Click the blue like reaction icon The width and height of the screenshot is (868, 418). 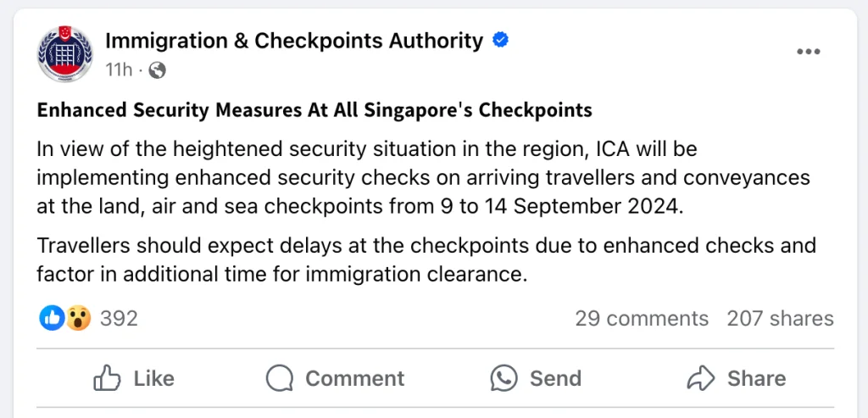point(52,318)
